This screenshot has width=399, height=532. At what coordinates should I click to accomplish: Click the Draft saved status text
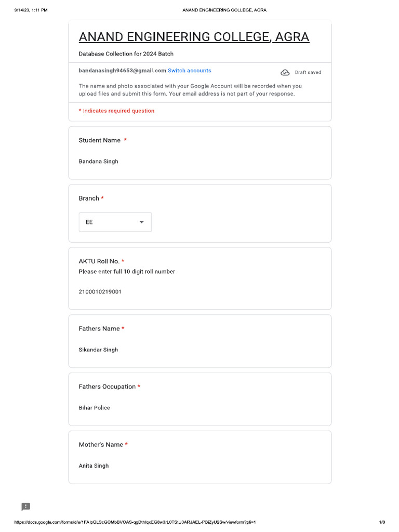tap(308, 73)
